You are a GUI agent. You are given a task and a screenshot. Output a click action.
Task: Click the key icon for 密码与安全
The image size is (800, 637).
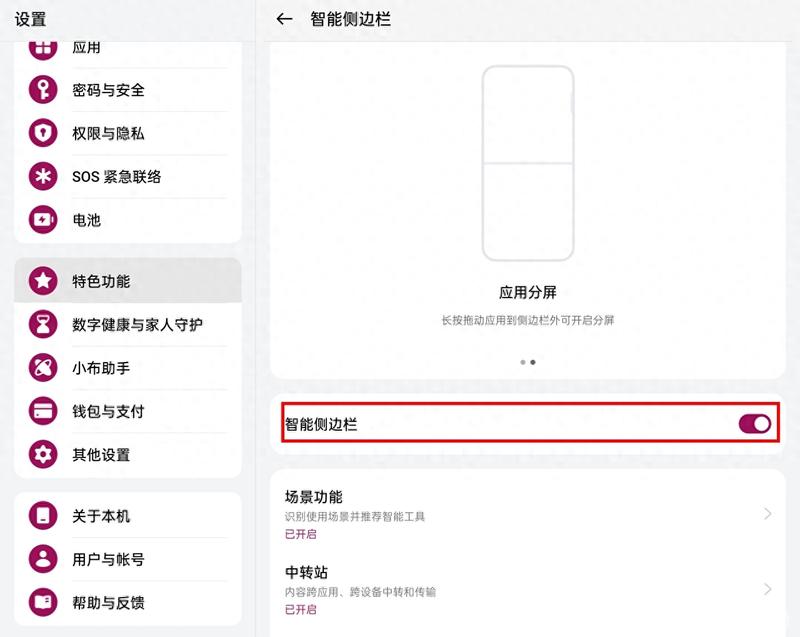43,90
